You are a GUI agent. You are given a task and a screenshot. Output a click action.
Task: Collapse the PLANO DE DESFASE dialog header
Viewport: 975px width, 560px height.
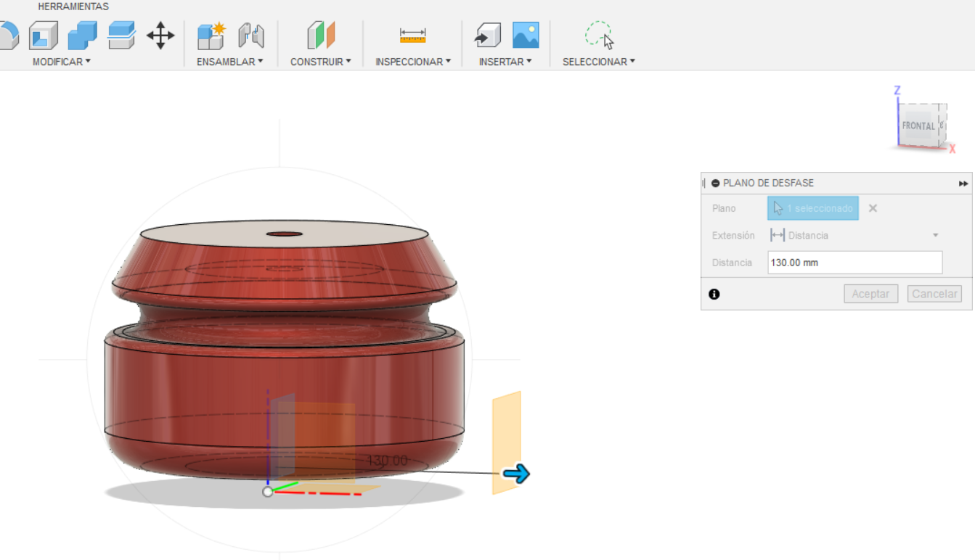point(716,184)
